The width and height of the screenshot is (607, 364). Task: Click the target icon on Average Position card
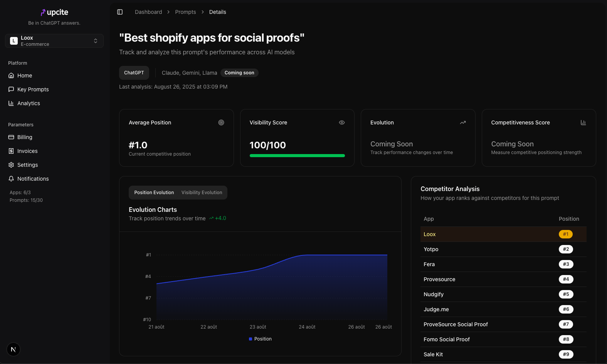tap(221, 122)
